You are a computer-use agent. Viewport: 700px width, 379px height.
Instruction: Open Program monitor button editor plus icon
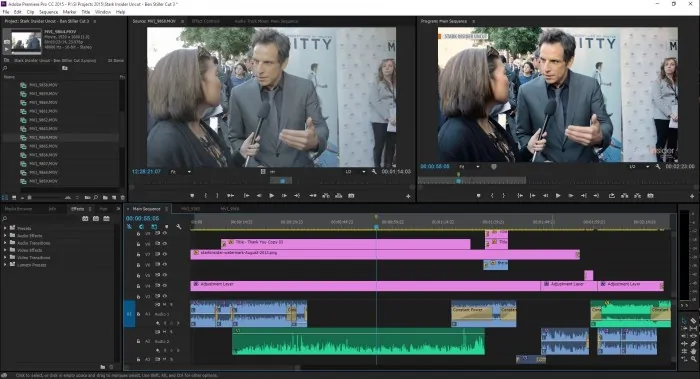click(x=692, y=196)
